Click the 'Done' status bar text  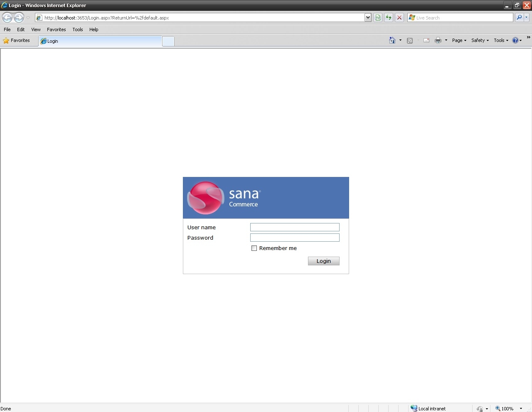point(6,409)
